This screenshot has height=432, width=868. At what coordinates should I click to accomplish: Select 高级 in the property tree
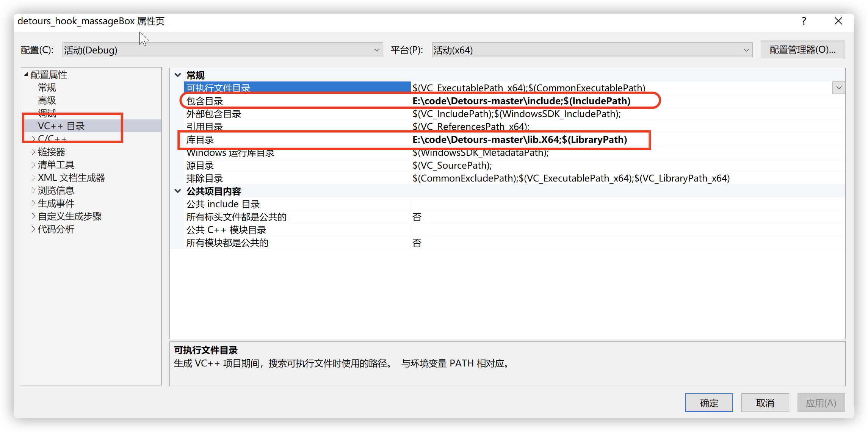tap(47, 100)
